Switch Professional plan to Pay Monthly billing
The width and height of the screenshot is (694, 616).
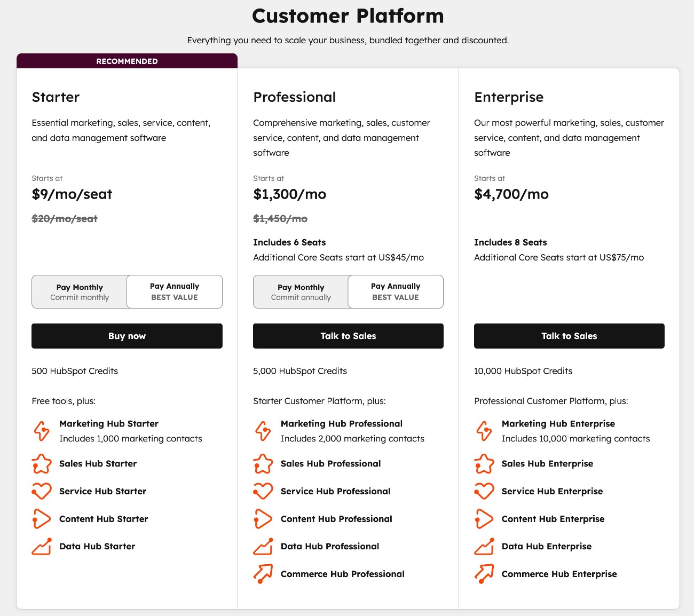tap(301, 291)
